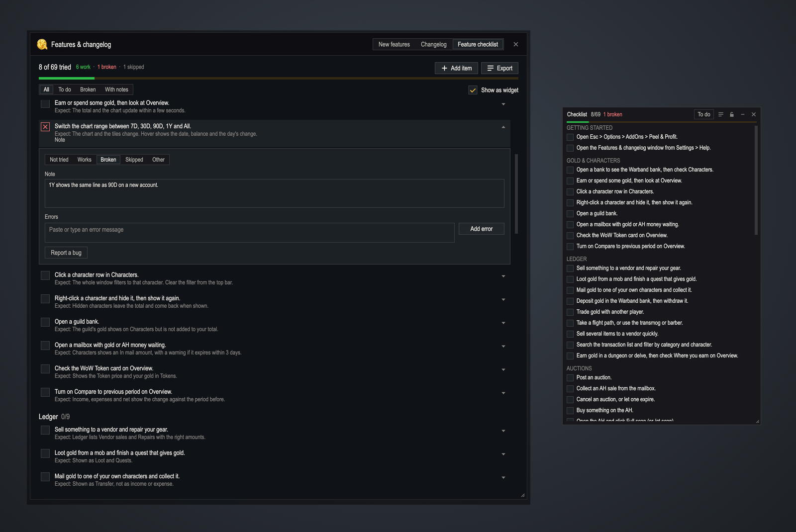
Task: Filter the list by To do
Action: pyautogui.click(x=65, y=89)
